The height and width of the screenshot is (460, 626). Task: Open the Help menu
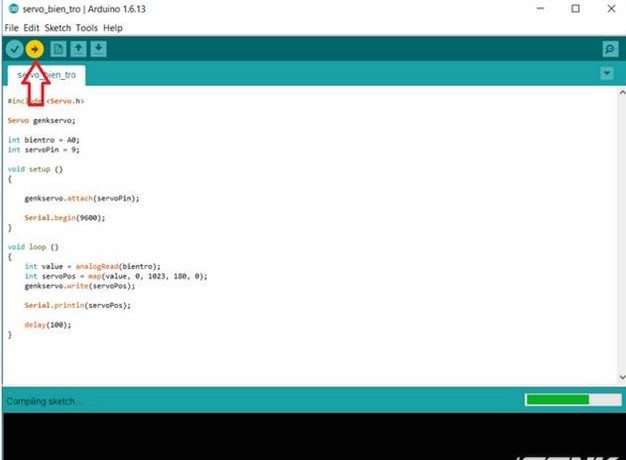click(x=112, y=28)
